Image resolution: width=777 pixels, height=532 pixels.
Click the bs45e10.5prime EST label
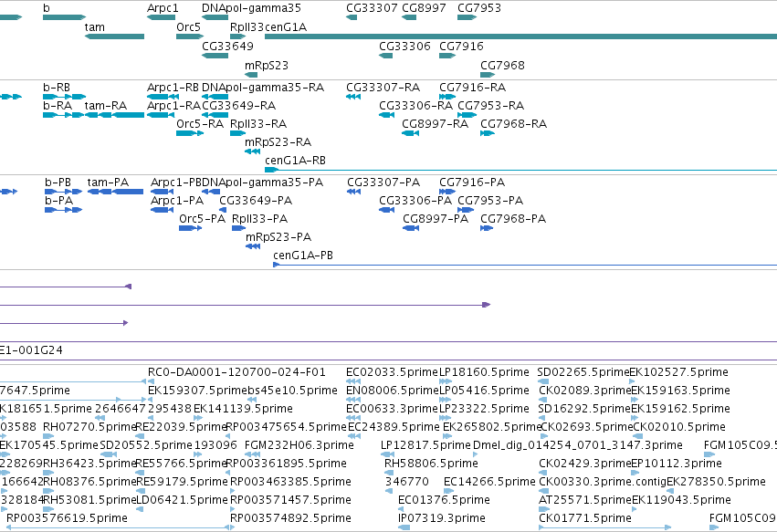pos(293,391)
